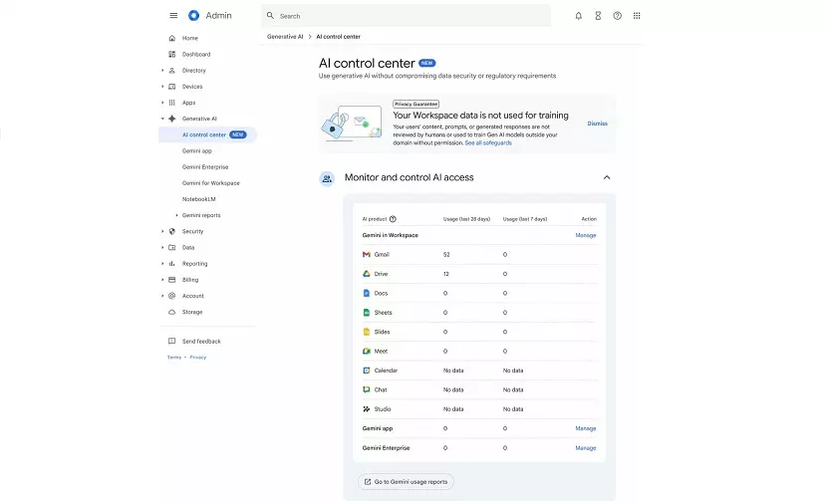Click the Home icon in sidebar

[x=172, y=38]
